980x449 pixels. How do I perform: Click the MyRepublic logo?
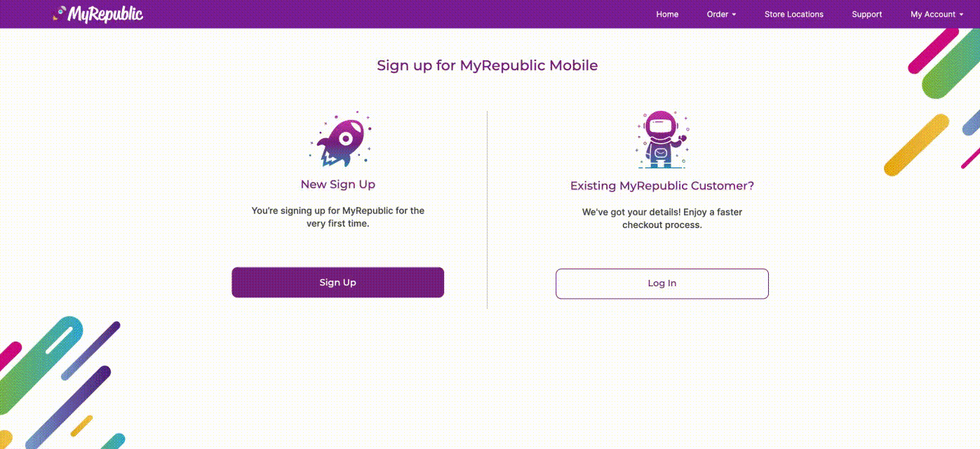click(x=98, y=14)
